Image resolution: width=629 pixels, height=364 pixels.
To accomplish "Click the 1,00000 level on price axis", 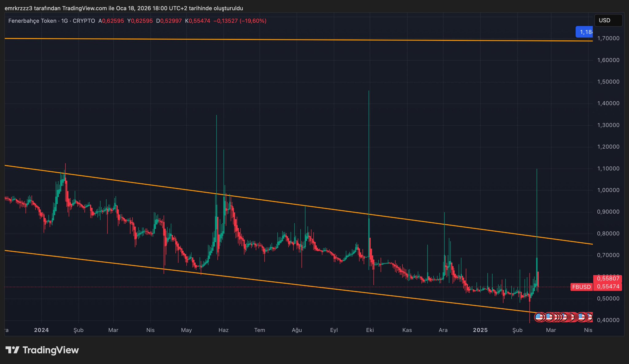I will [608, 190].
